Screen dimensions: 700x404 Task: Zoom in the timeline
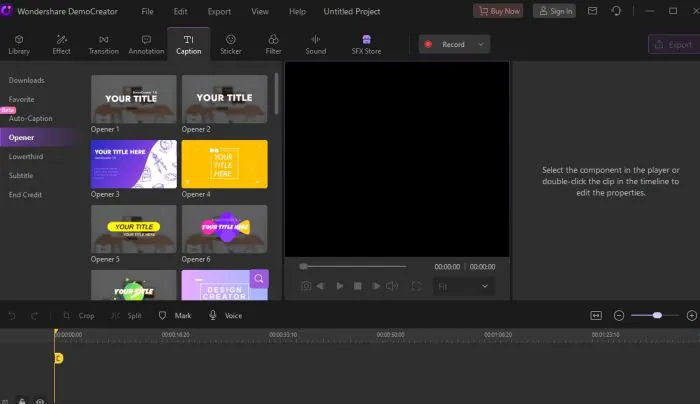pyautogui.click(x=692, y=316)
